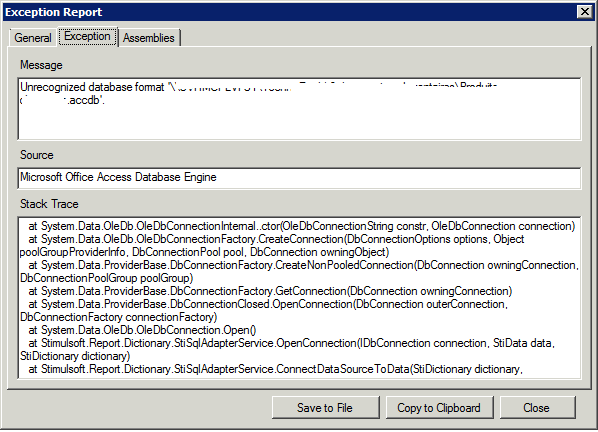This screenshot has width=598, height=432.
Task: Click the CreateNonPooledConnection stack trace line
Action: coord(304,265)
